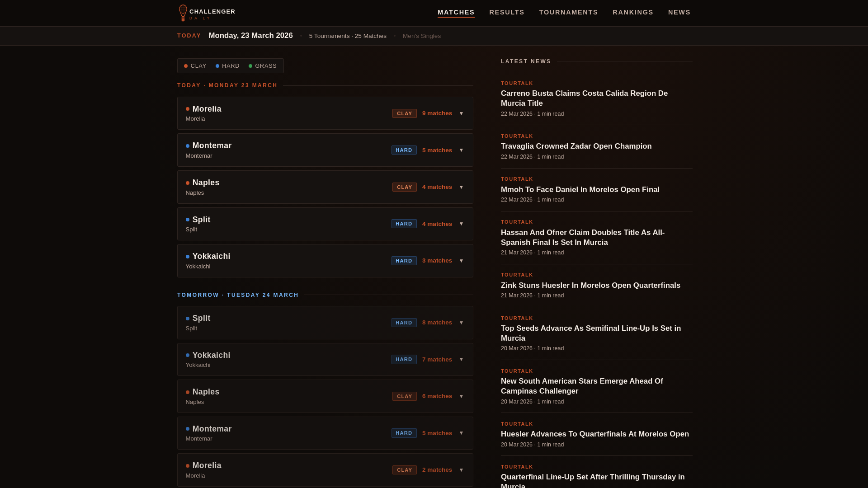Open the News section in navigation
This screenshot has width=868, height=488.
point(679,12)
